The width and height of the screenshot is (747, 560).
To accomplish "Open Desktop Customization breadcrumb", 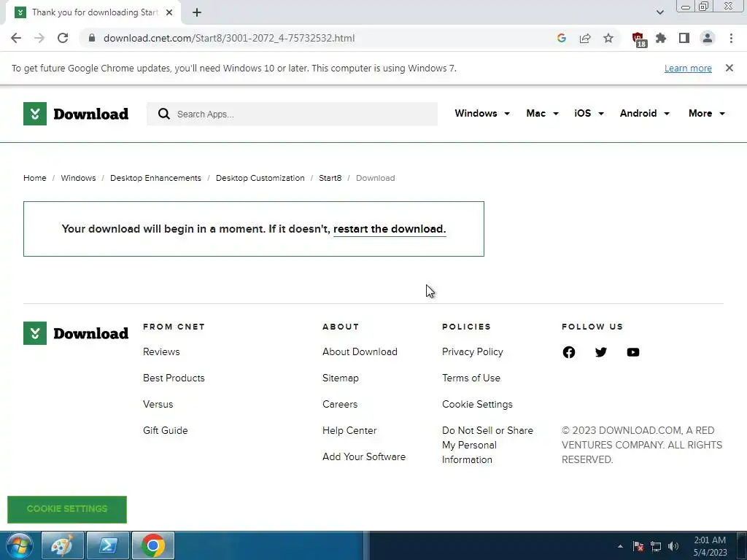I will [x=260, y=178].
